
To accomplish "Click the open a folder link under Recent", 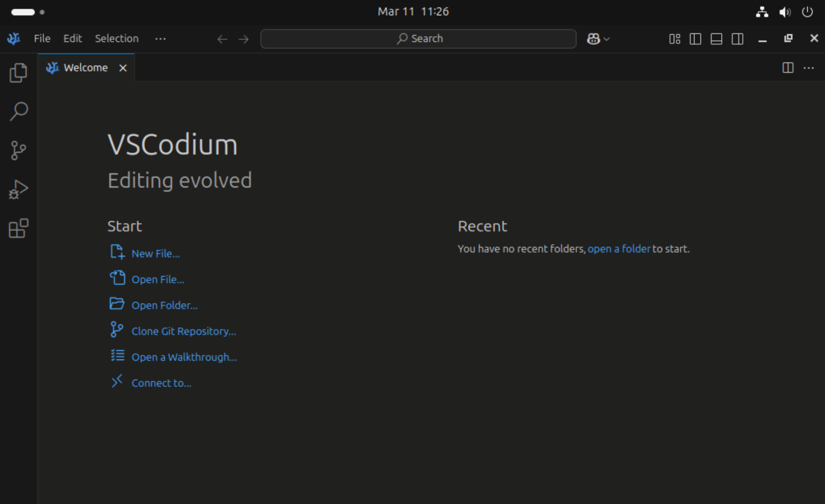I will tap(619, 249).
